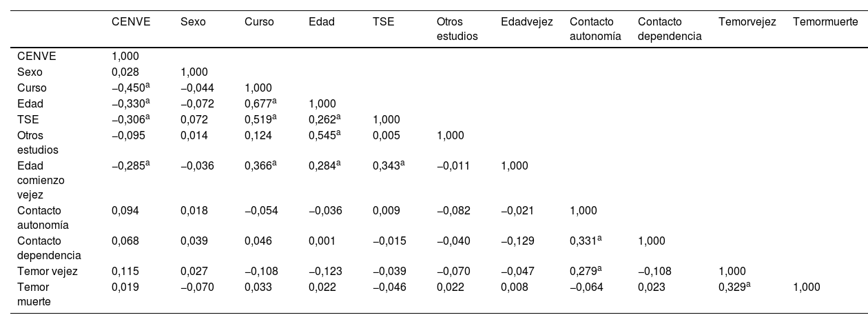
Task: Select the Temorvejez column header
Action: pyautogui.click(x=747, y=22)
